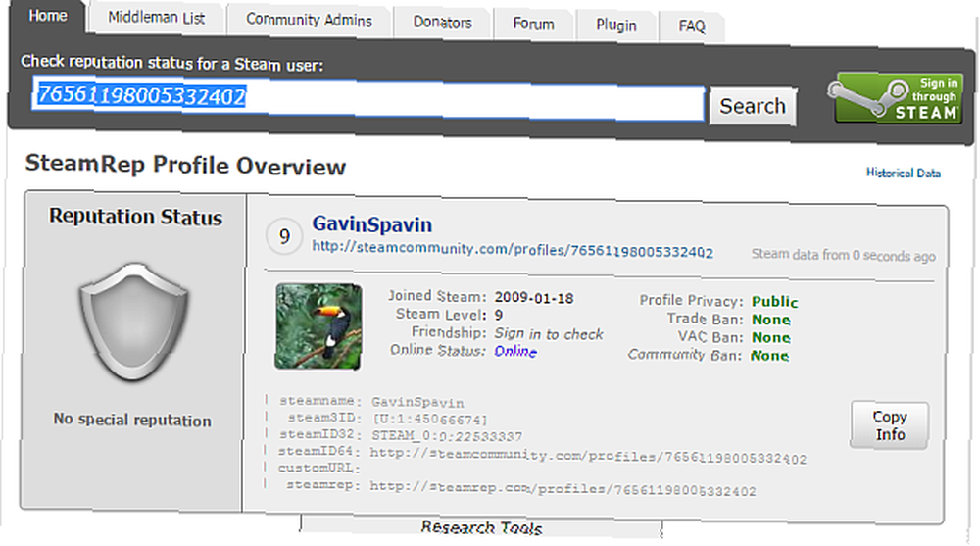Viewport: 980px width, 546px height.
Task: Click the steamID64 profile URL line
Action: [588, 455]
